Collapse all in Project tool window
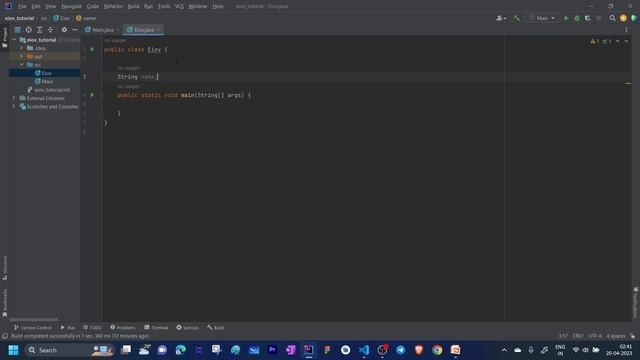The width and height of the screenshot is (640, 360). coord(51,30)
